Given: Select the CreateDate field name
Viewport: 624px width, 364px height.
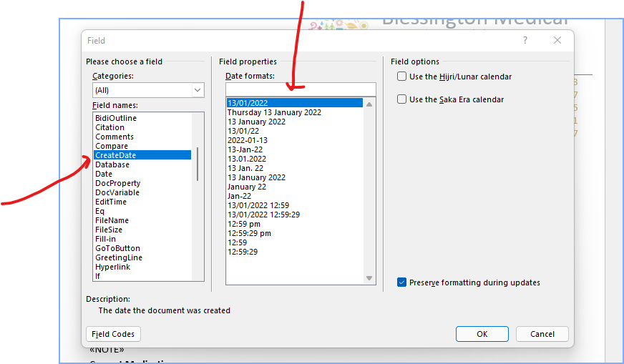Looking at the screenshot, I should pos(115,155).
